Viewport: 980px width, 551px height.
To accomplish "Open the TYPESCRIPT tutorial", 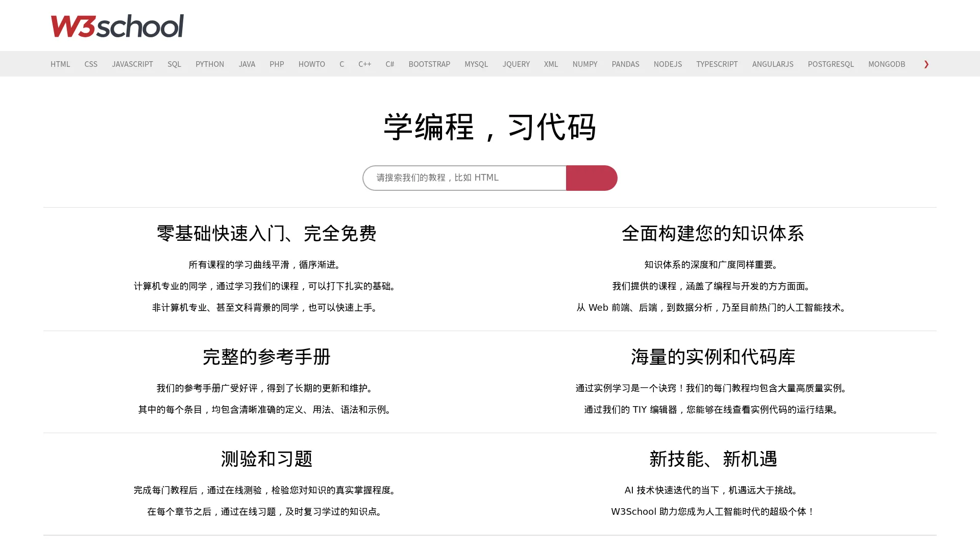I will 717,64.
